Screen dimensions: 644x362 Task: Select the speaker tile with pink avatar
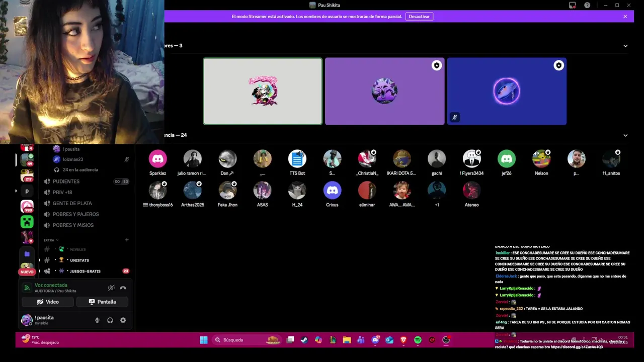pyautogui.click(x=263, y=91)
